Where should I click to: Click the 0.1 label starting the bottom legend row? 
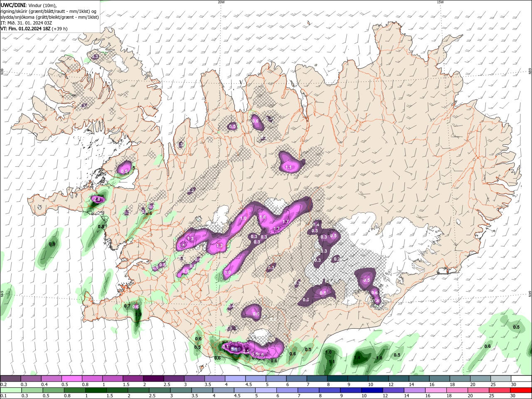pos(3,396)
